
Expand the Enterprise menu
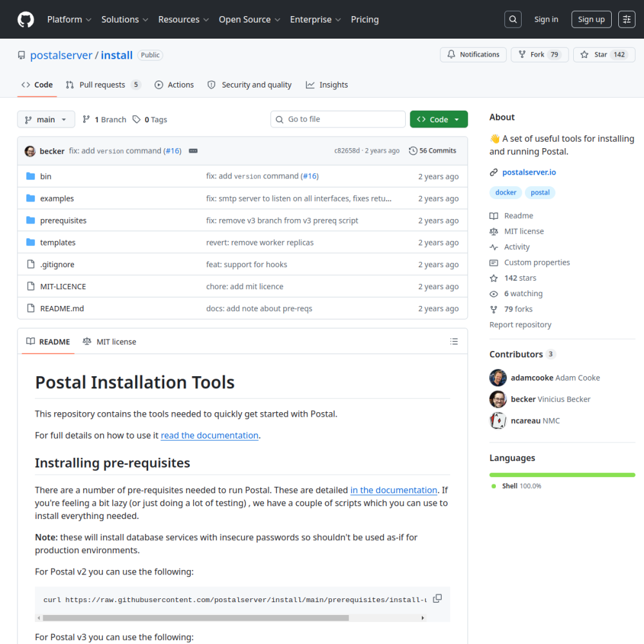pyautogui.click(x=315, y=19)
